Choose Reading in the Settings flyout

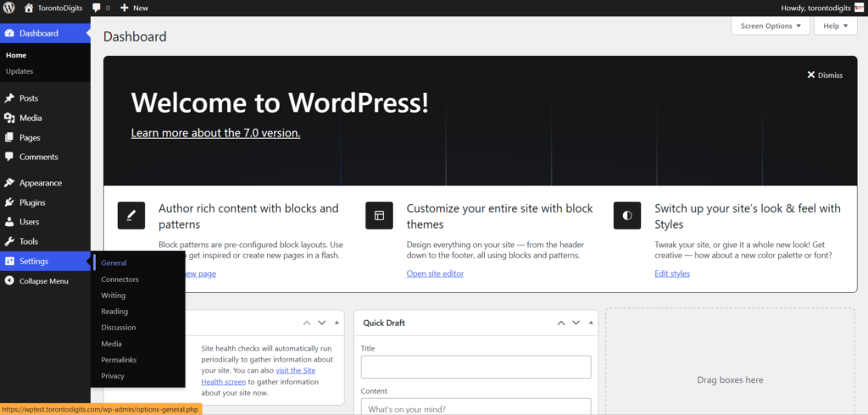[x=114, y=312]
